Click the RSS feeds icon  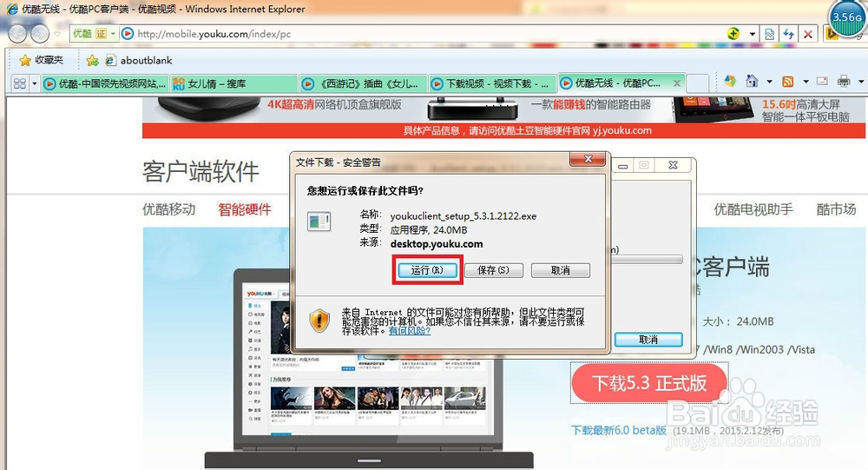click(788, 82)
